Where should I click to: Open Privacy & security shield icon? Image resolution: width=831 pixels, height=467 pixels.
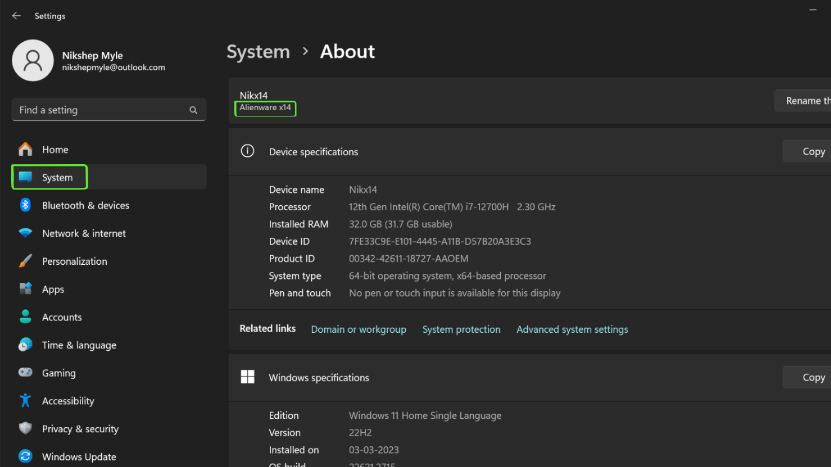[25, 429]
